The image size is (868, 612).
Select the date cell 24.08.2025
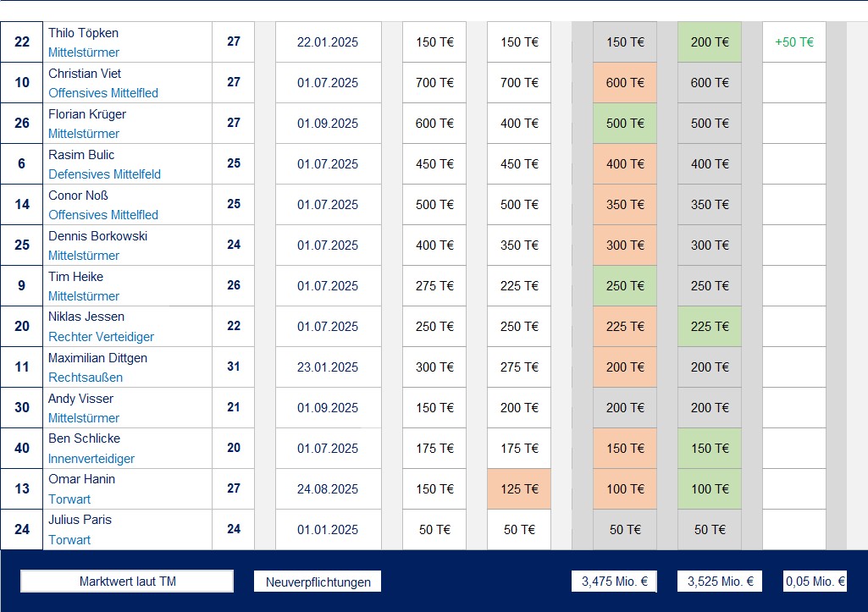pos(328,489)
